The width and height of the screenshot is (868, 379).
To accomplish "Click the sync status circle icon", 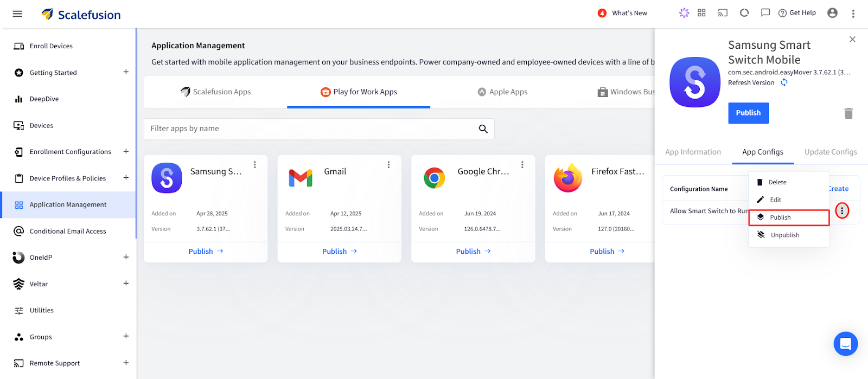I will (744, 13).
